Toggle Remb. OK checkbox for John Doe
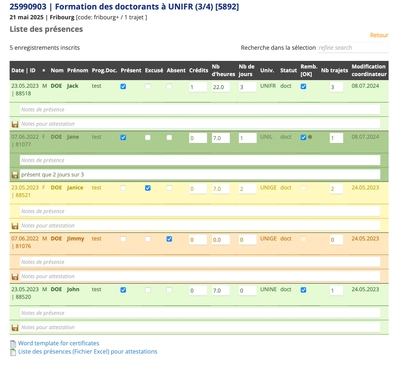 (x=303, y=290)
